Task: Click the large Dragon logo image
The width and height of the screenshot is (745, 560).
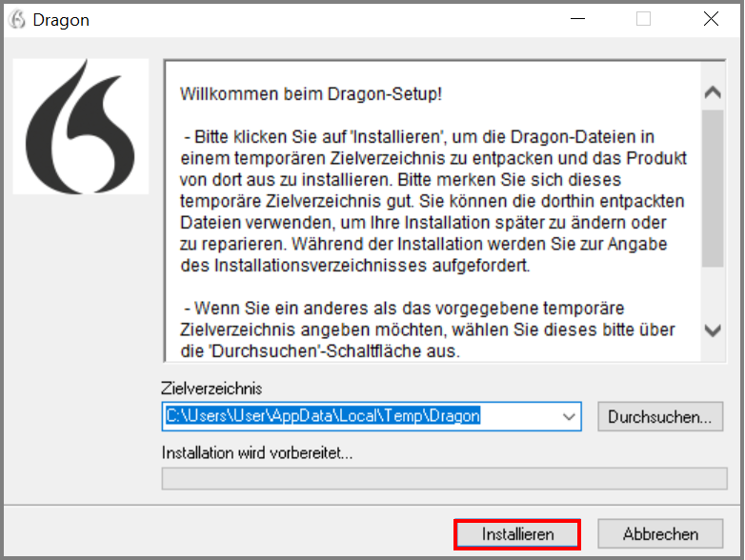Action: [81, 126]
